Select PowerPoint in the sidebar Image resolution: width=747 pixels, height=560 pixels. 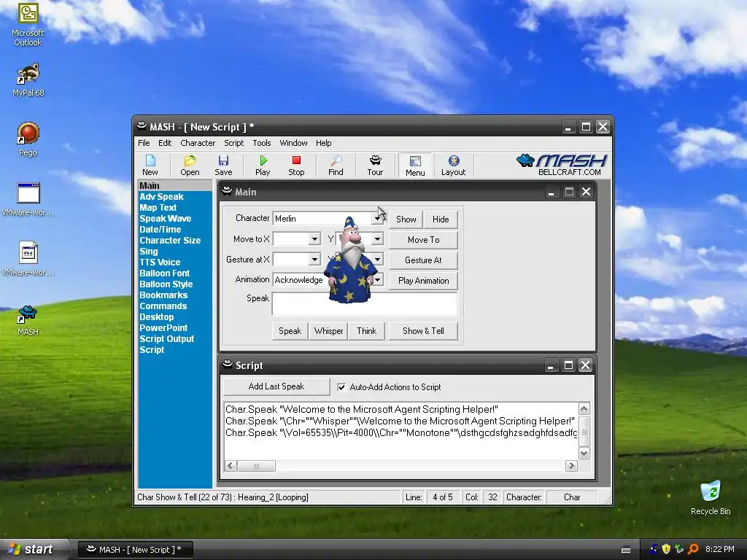pyautogui.click(x=163, y=328)
